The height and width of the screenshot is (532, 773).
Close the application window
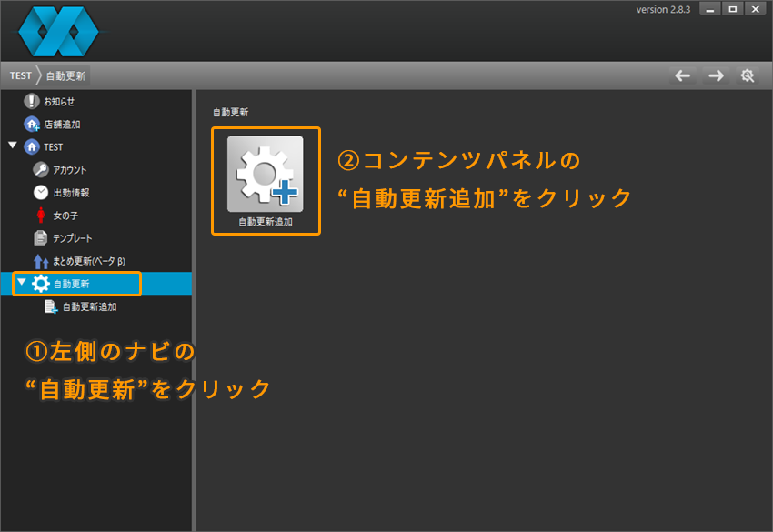pos(755,9)
